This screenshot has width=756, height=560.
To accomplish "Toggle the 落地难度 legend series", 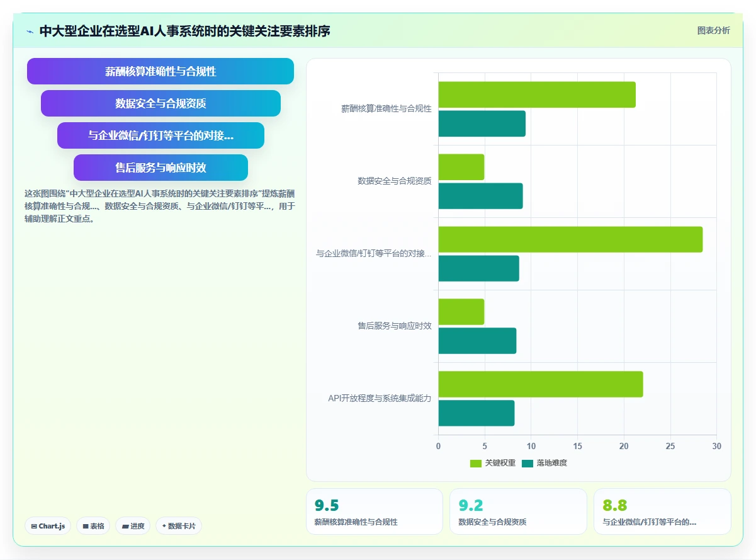I will pyautogui.click(x=544, y=463).
